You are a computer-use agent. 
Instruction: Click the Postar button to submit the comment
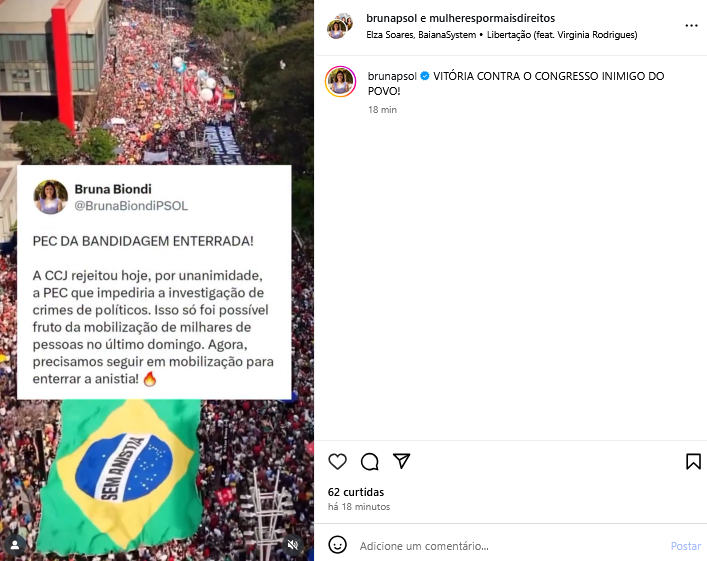[686, 546]
